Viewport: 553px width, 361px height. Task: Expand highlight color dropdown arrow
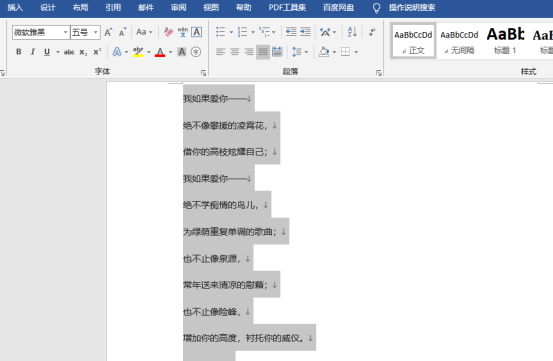pyautogui.click(x=148, y=52)
